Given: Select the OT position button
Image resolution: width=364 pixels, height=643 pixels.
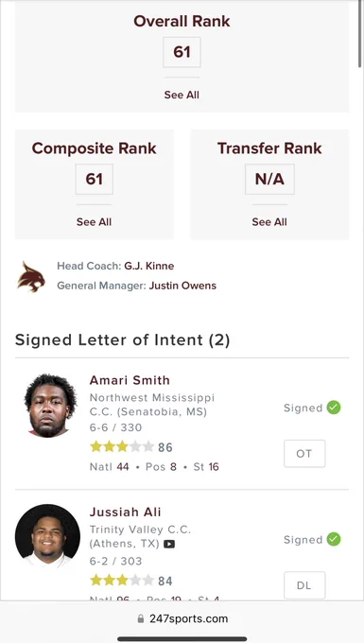Looking at the screenshot, I should (304, 454).
